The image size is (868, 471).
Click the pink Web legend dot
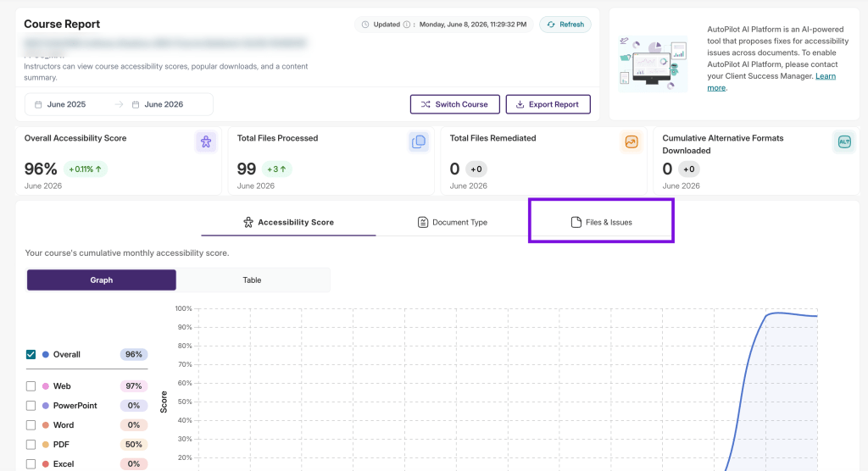46,385
